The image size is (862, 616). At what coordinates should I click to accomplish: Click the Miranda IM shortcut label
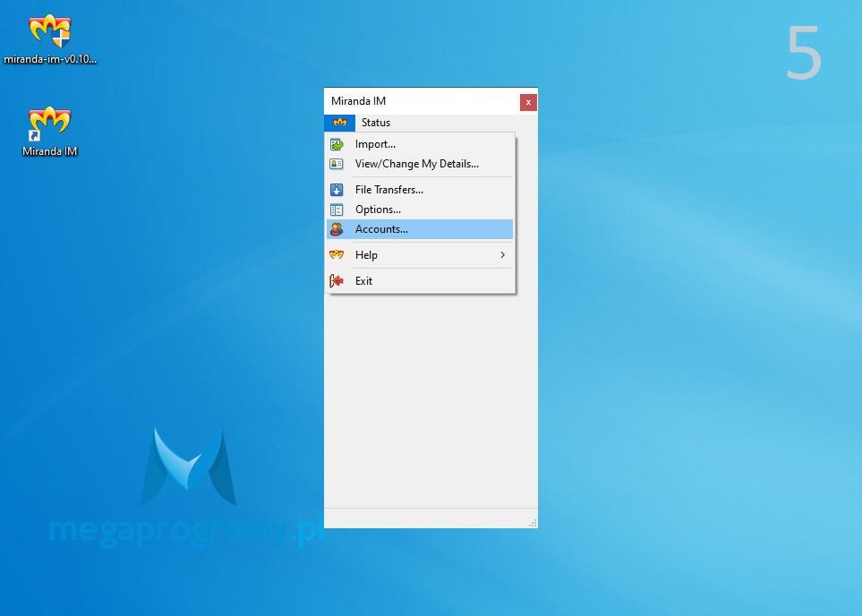pos(50,151)
